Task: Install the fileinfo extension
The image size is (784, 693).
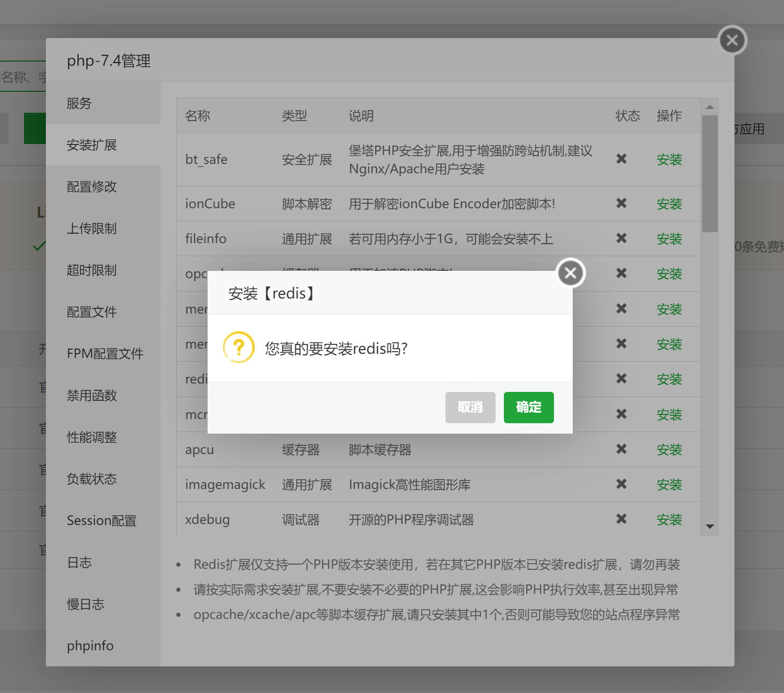Action: pos(669,239)
